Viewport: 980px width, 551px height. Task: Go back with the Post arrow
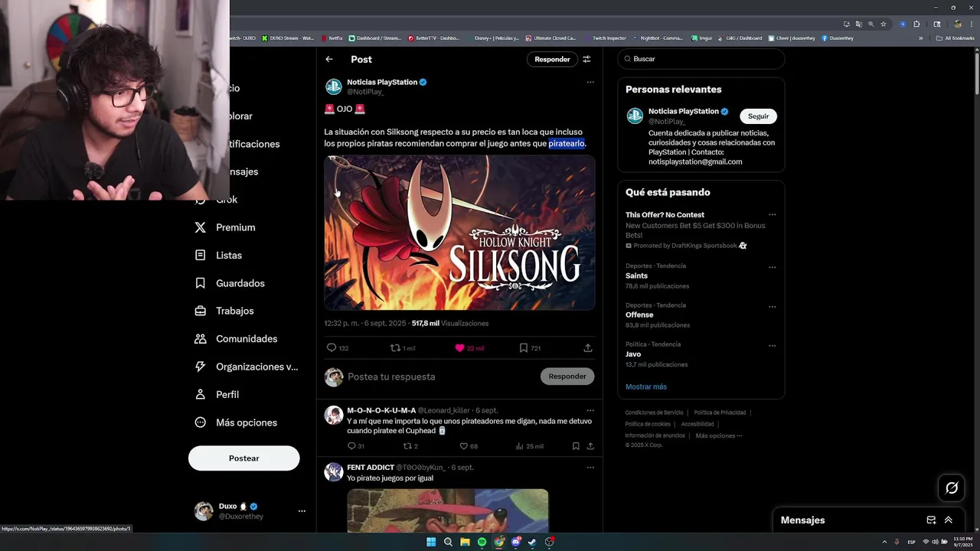click(x=329, y=59)
